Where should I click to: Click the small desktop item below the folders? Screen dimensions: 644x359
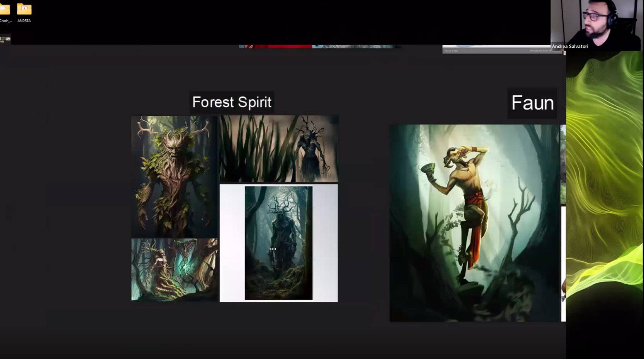[x=5, y=39]
